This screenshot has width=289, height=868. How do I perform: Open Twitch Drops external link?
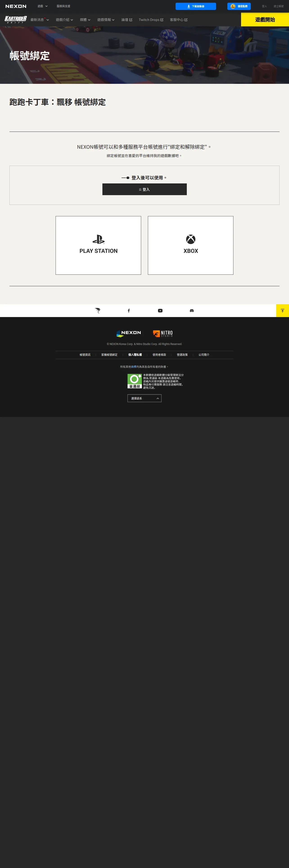tap(151, 20)
